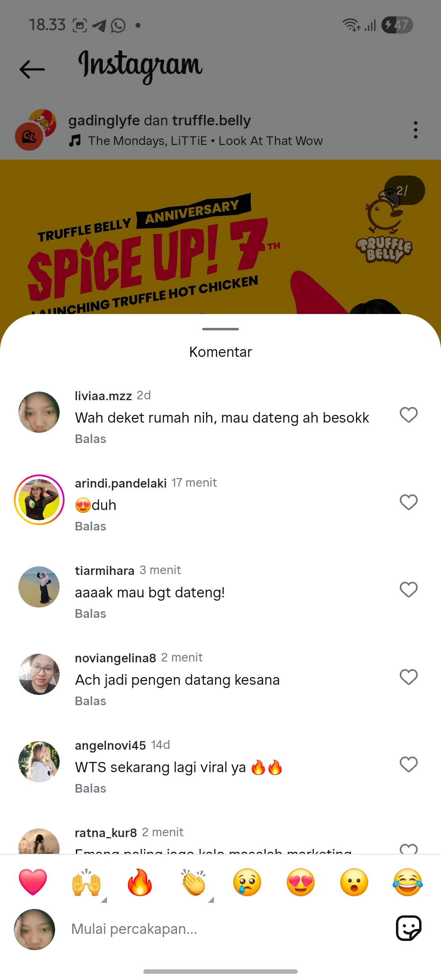
Task: Send the red heart emoji reaction
Action: [x=33, y=882]
